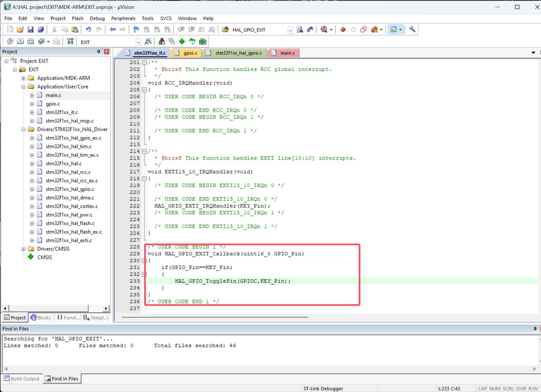This screenshot has width=541, height=392.
Task: Toggle a bookmark at current line
Action: 136,29
